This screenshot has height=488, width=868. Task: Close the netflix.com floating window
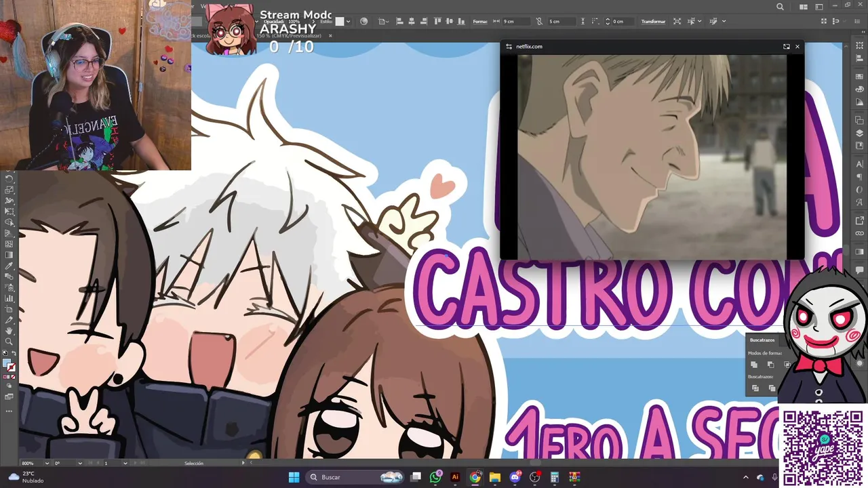point(797,46)
